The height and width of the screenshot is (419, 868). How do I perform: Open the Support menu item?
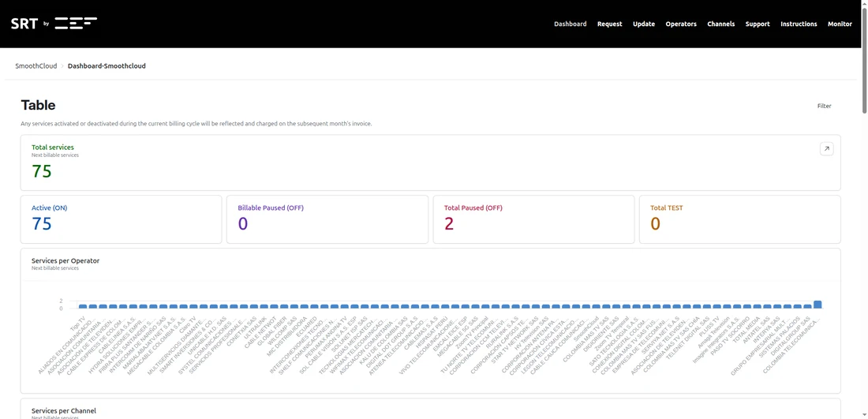(758, 24)
